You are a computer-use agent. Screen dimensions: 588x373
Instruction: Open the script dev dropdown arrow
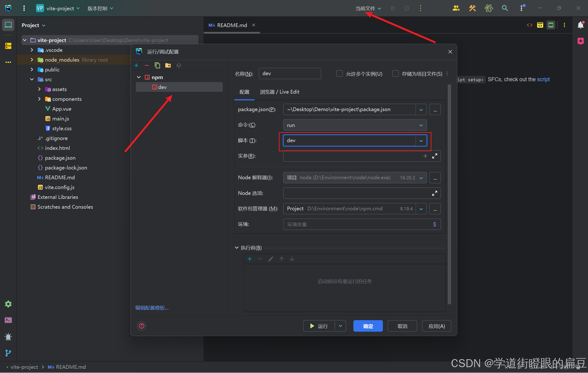pyautogui.click(x=421, y=141)
